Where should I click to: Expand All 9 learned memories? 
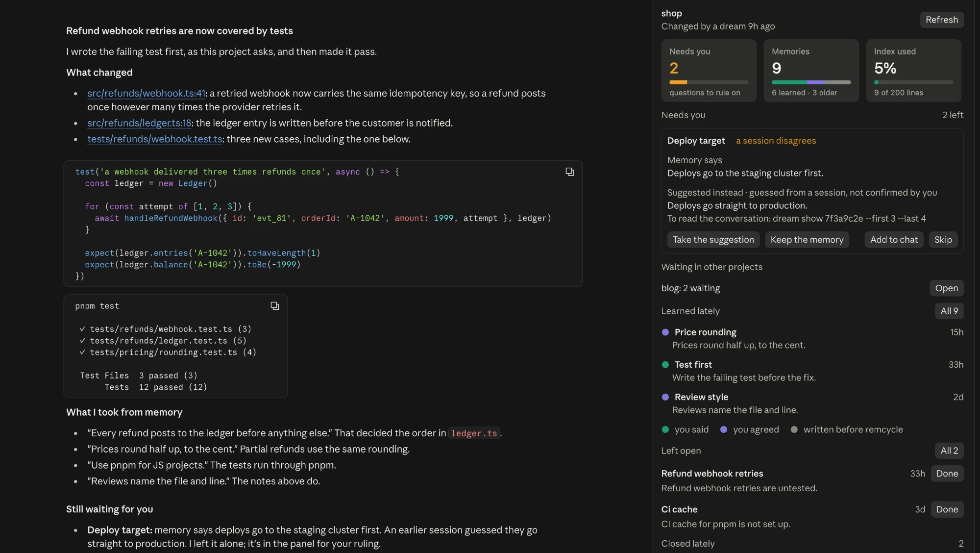949,311
